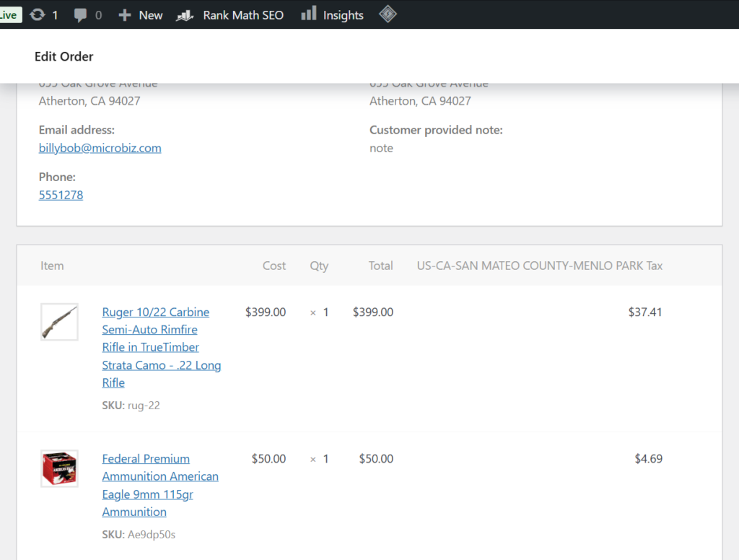Click the Customer provided note label
Viewport: 739px width, 560px height.
(x=436, y=130)
